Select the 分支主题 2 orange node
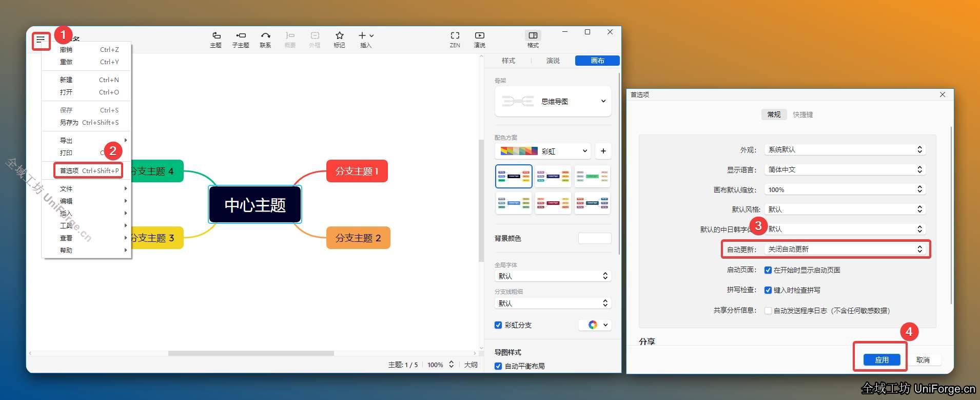The width and height of the screenshot is (980, 400). coord(358,238)
